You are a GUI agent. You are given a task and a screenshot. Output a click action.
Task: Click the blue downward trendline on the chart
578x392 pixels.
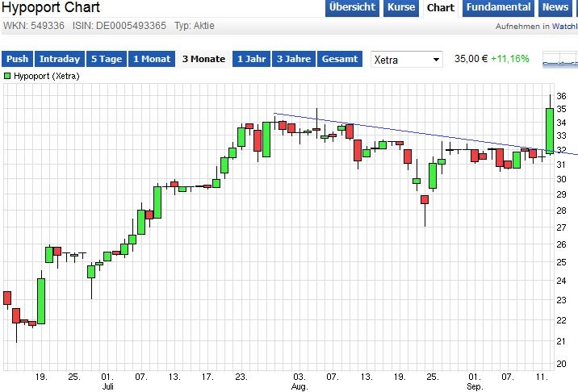(x=424, y=133)
